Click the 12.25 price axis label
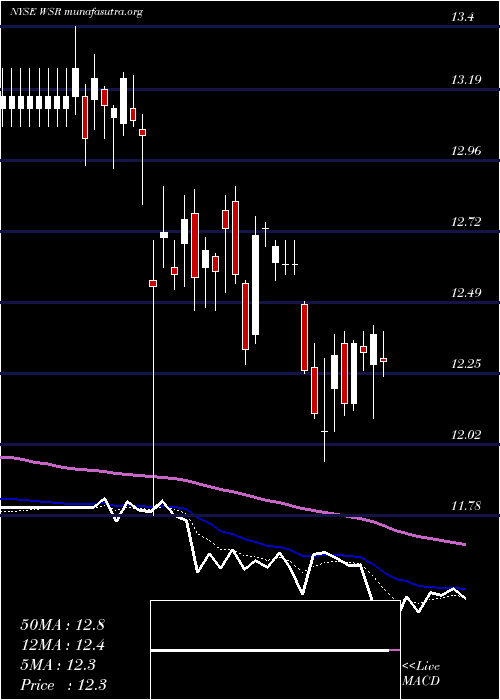Image resolution: width=500 pixels, height=700 pixels. click(x=467, y=364)
